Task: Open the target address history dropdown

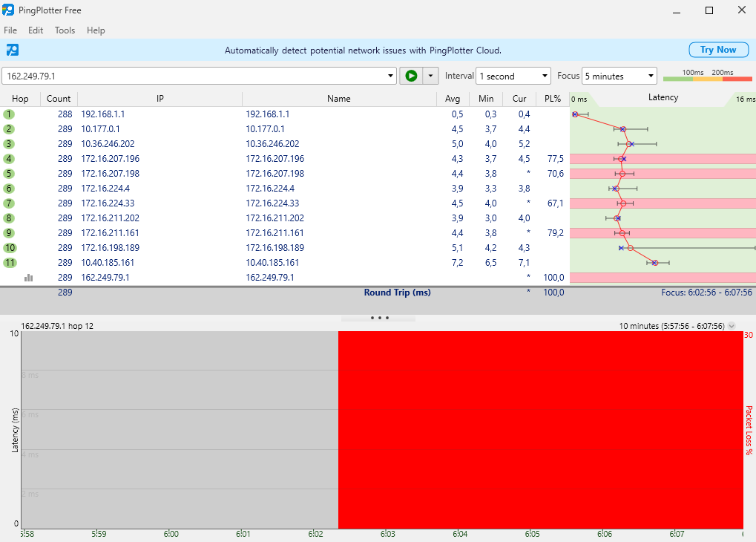Action: pyautogui.click(x=390, y=76)
